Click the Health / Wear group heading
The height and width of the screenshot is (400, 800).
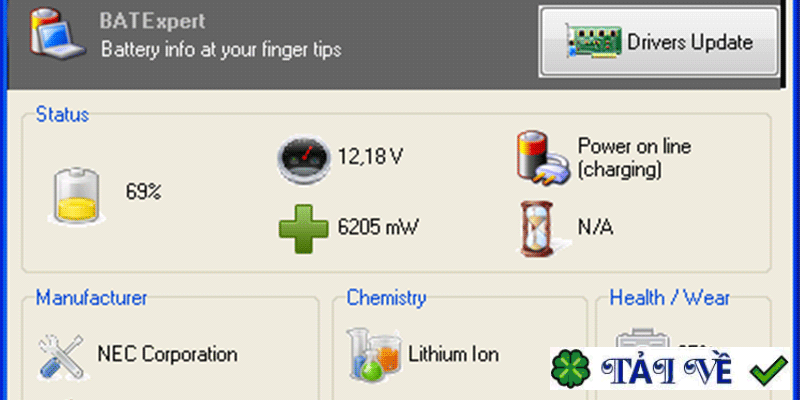pos(670,297)
